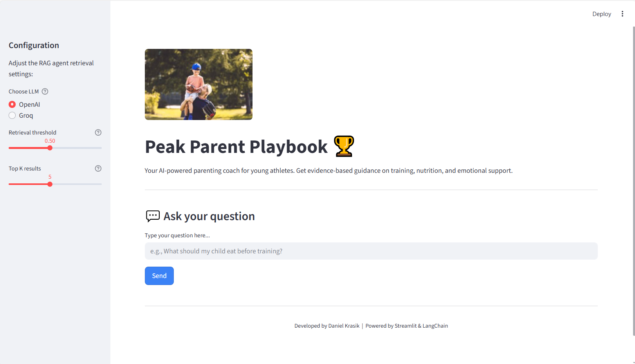
Task: Click the Developed by Daniel Krasik footer text
Action: (x=327, y=326)
